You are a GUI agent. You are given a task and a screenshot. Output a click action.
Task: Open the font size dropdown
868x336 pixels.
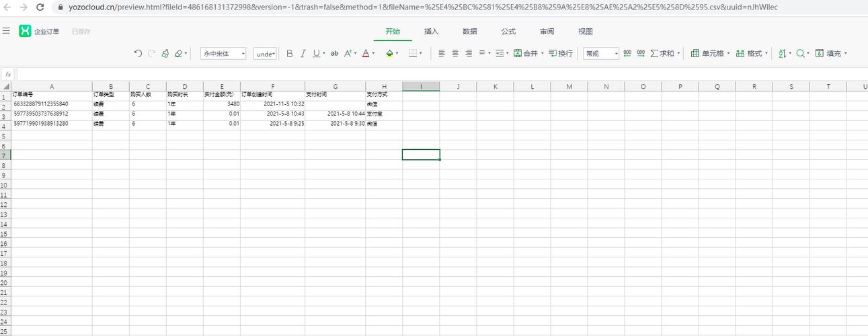pos(266,54)
